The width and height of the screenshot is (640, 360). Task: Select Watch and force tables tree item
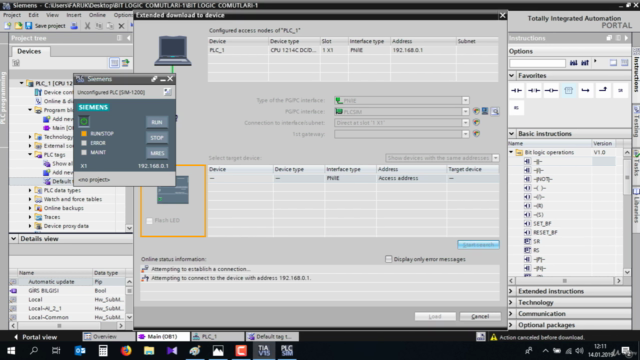click(x=73, y=199)
